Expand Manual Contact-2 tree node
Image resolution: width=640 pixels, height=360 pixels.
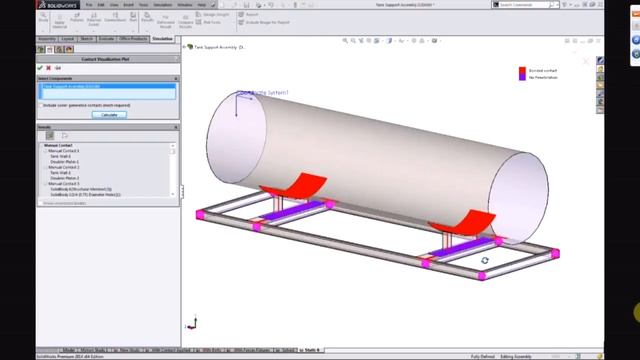46,167
